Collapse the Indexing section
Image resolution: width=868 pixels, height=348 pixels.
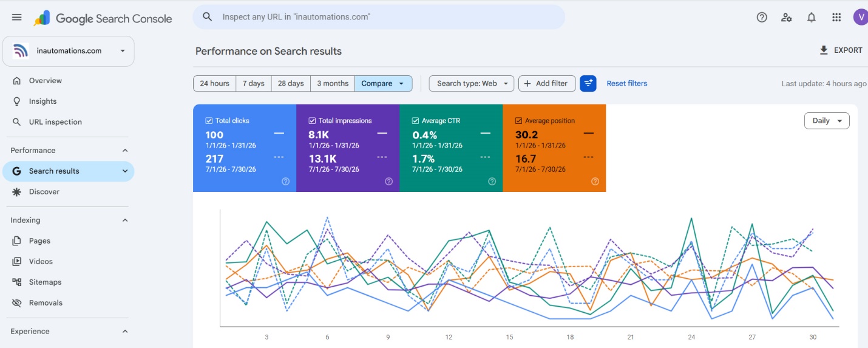pyautogui.click(x=125, y=220)
